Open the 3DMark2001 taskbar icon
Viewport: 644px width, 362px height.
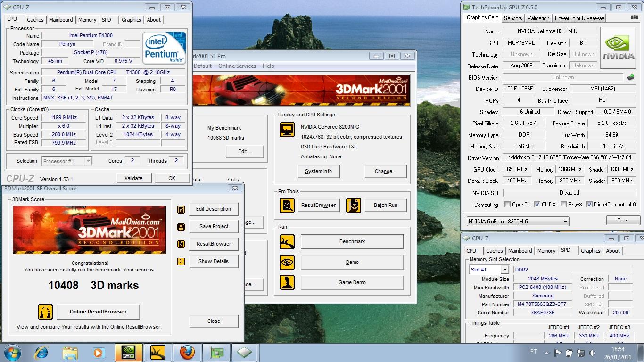pos(158,352)
